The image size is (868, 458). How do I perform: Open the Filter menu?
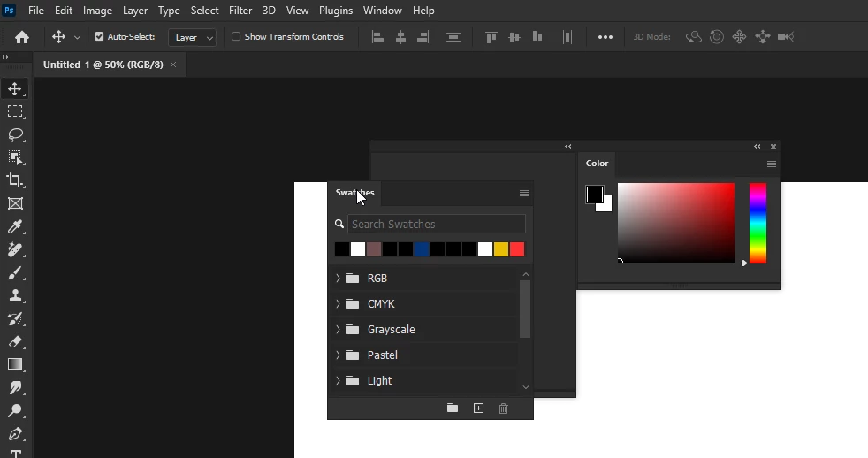(x=240, y=11)
